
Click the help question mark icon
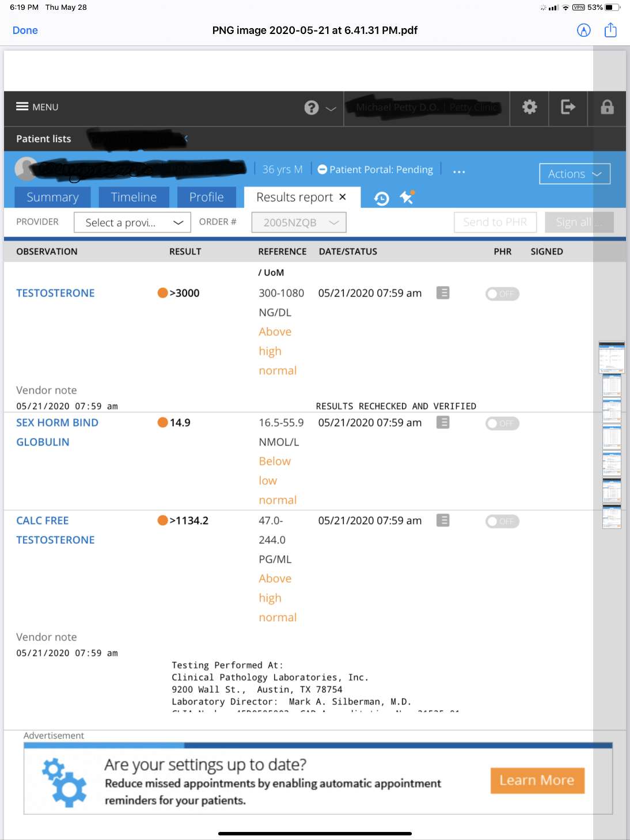coord(312,108)
